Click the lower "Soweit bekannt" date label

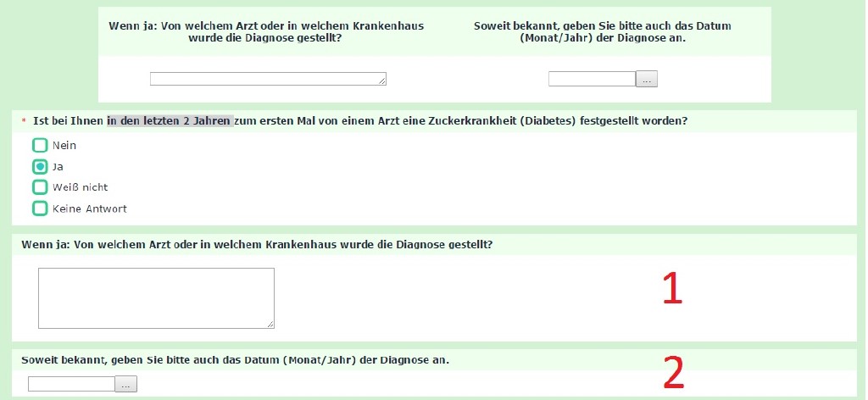tap(235, 360)
